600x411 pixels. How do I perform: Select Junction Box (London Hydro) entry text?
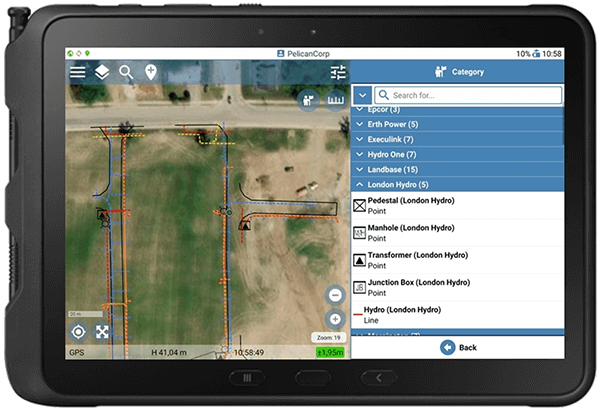tap(419, 282)
